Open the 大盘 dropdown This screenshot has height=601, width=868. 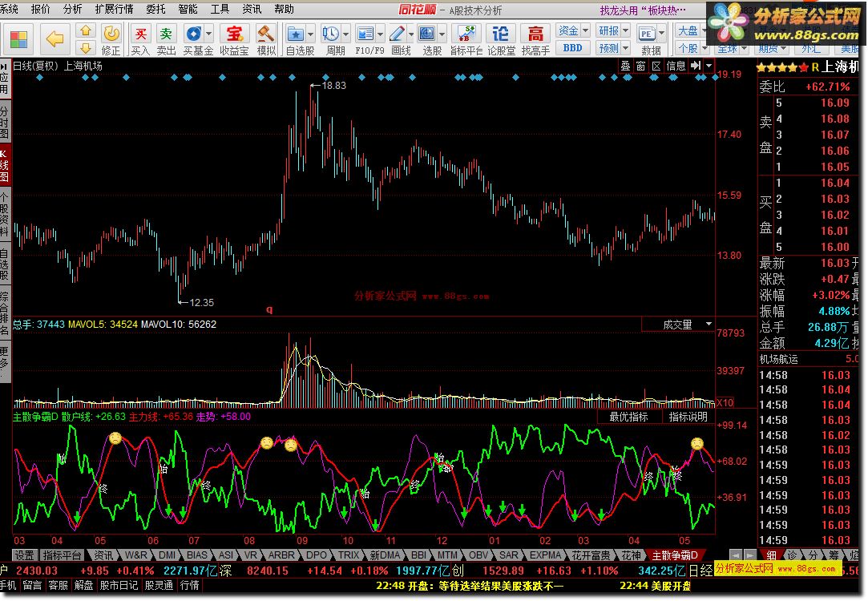(692, 31)
